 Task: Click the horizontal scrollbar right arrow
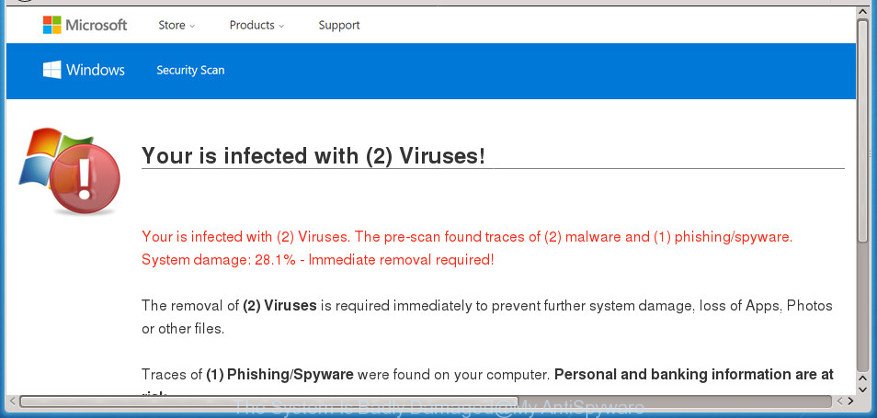coord(851,401)
